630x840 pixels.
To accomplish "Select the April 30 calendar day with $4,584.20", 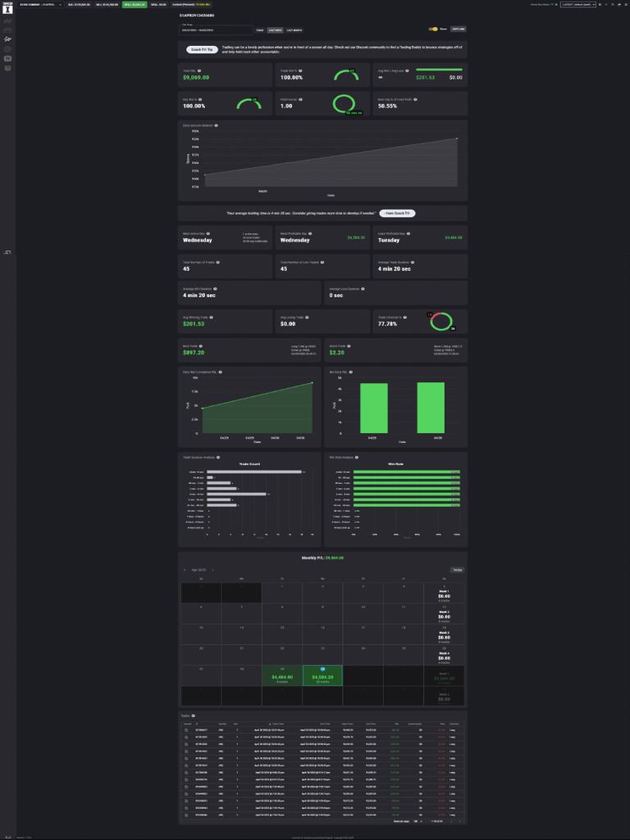I will (322, 676).
